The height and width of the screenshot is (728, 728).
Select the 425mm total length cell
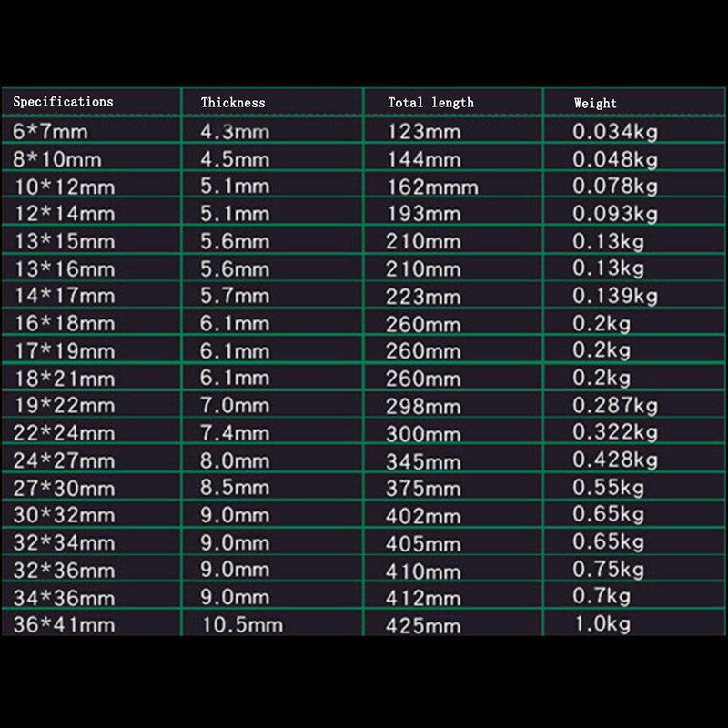(x=423, y=625)
